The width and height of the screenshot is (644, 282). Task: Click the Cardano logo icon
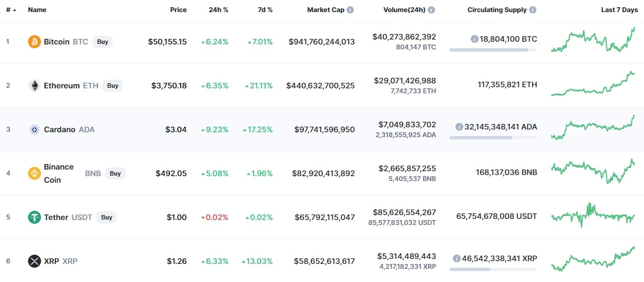(35, 129)
